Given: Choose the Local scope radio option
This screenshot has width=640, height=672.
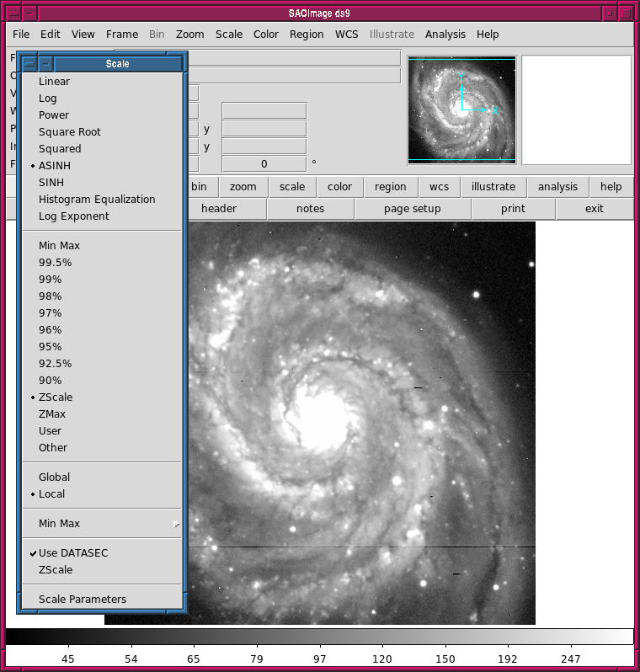Looking at the screenshot, I should click(51, 494).
